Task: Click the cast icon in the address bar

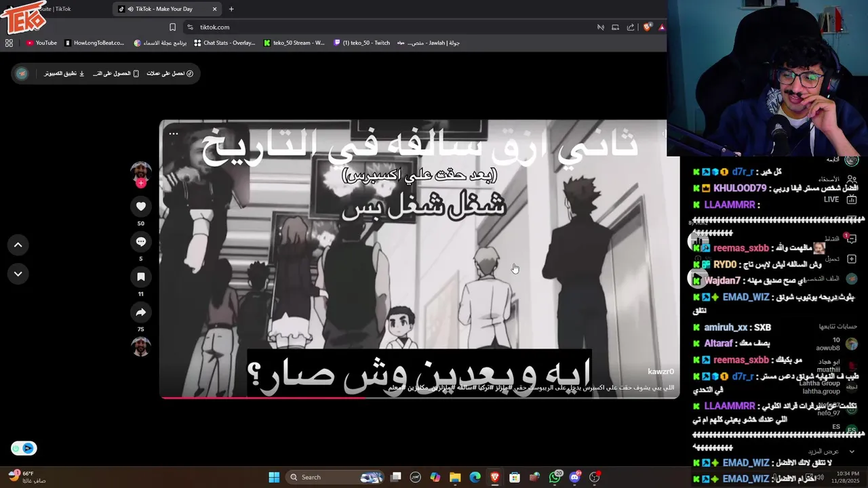Action: [615, 27]
